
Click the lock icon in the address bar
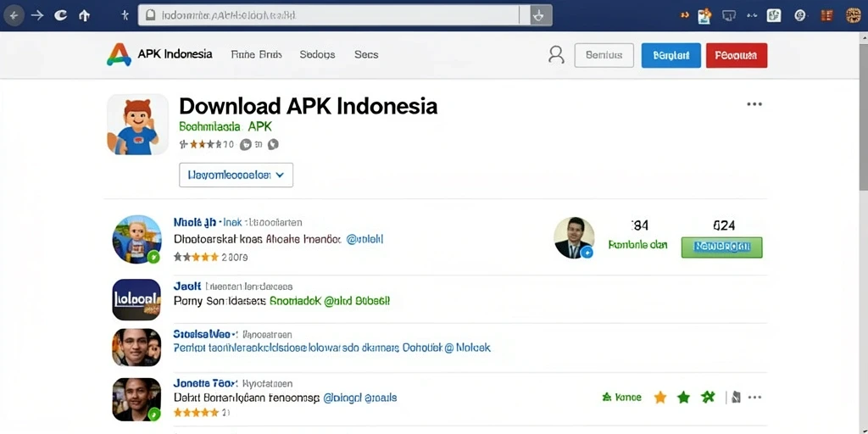150,15
